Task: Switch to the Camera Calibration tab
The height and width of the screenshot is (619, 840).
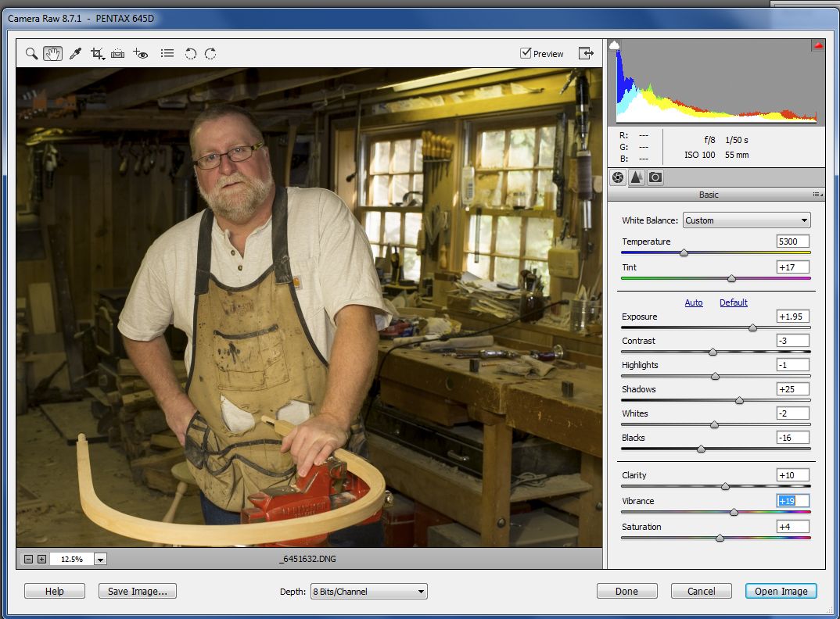Action: [x=655, y=177]
